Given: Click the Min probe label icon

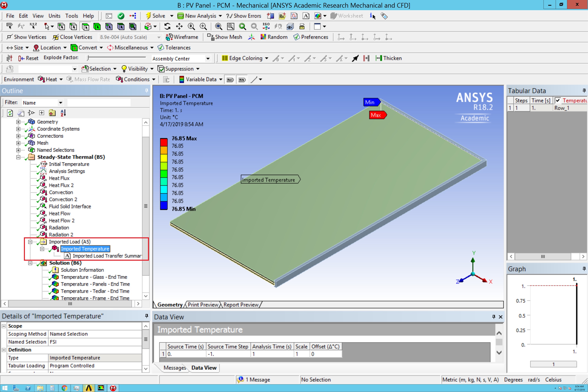Looking at the screenshot, I should pos(242,80).
